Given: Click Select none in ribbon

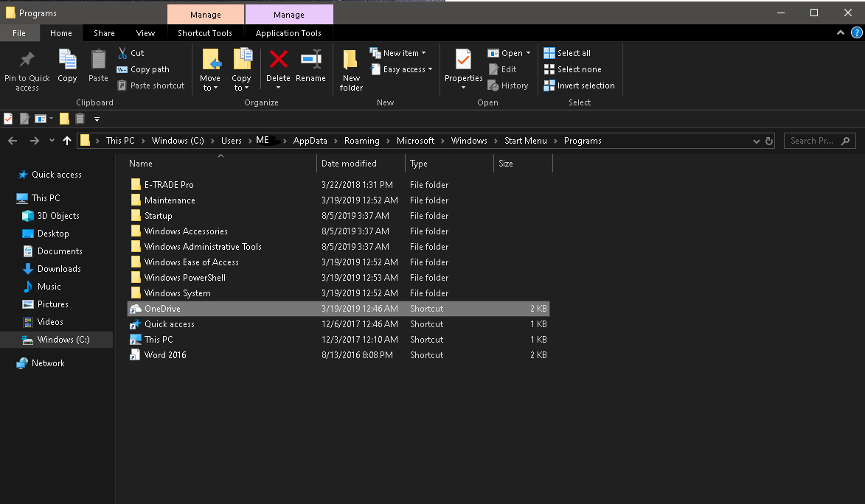Looking at the screenshot, I should pyautogui.click(x=573, y=69).
